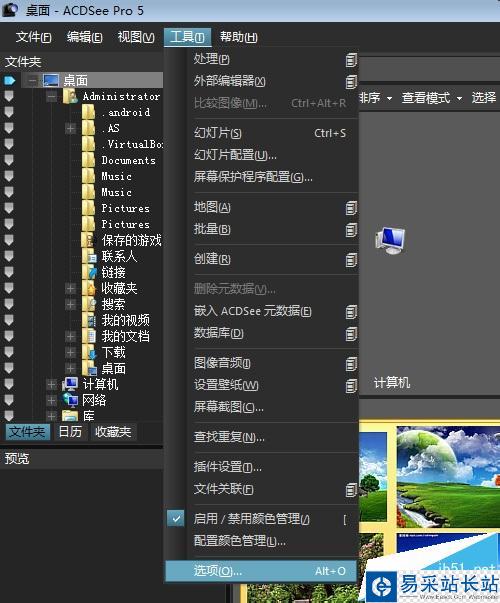Toggle easy-select marker beside 桌面 root

click(10, 80)
